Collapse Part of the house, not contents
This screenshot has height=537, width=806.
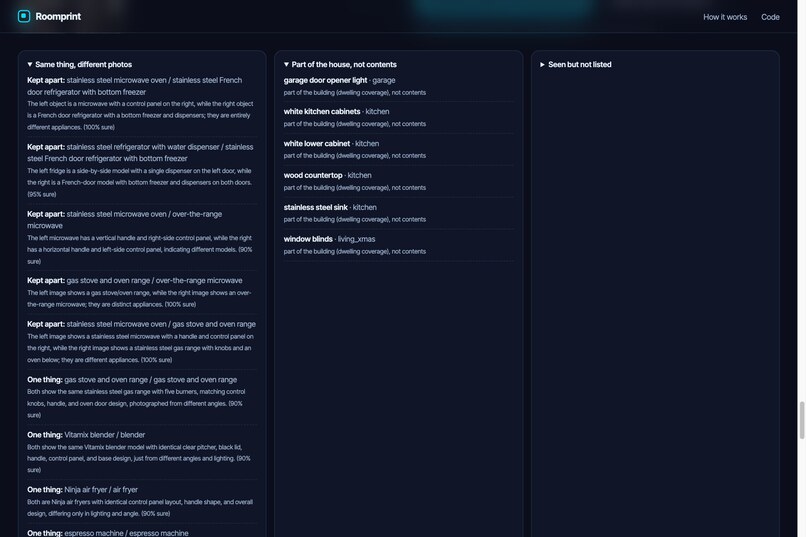pyautogui.click(x=340, y=64)
